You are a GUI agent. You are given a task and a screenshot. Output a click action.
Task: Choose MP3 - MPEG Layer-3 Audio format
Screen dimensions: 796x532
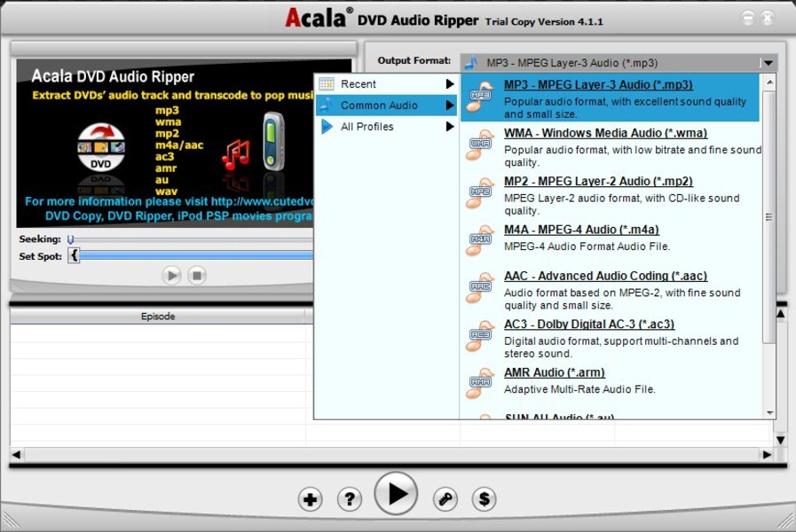pos(611,98)
